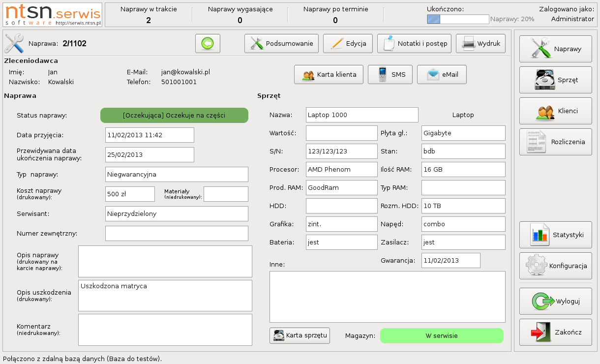Click the email address jan@kowalski.pl
Viewport: 600px width, 364px height.
pos(185,72)
